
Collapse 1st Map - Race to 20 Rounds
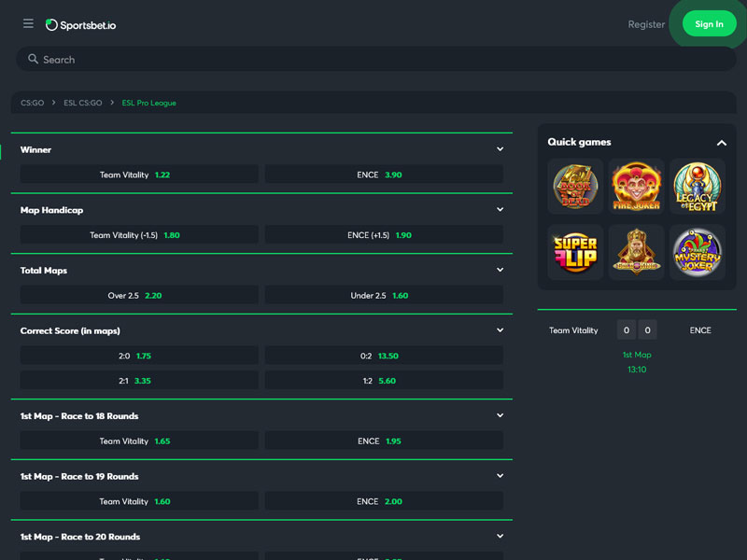click(x=500, y=536)
